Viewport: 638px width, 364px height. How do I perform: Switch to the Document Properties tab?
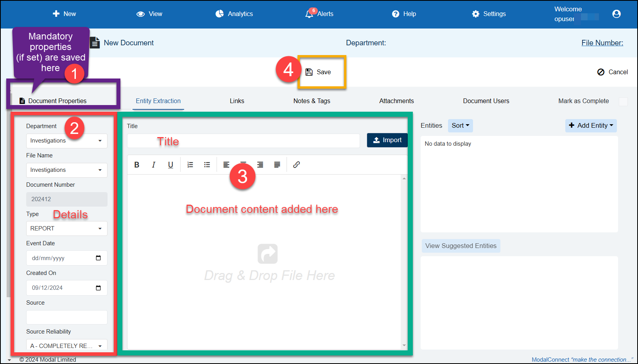tap(53, 101)
